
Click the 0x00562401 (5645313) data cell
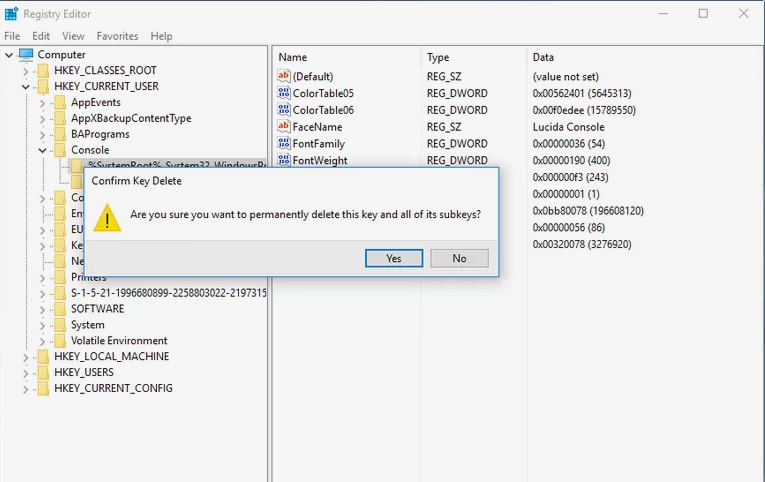582,93
